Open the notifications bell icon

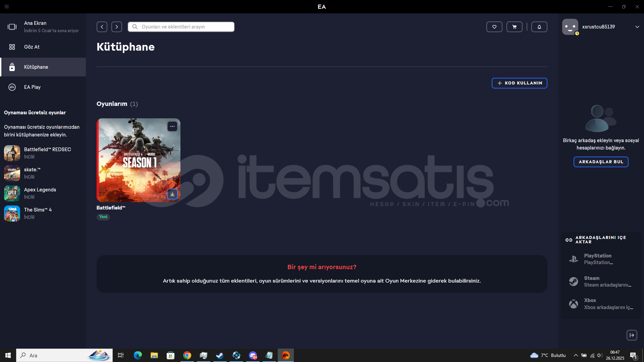coord(539,27)
